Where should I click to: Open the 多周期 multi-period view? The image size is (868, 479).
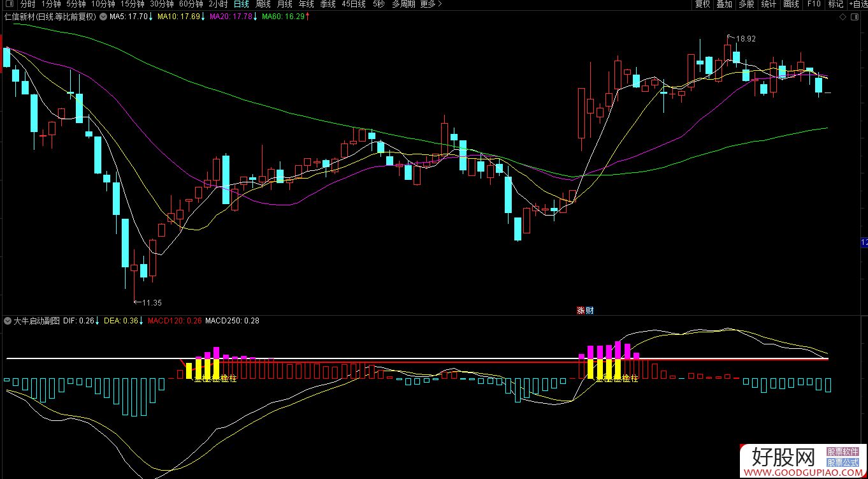[x=403, y=4]
